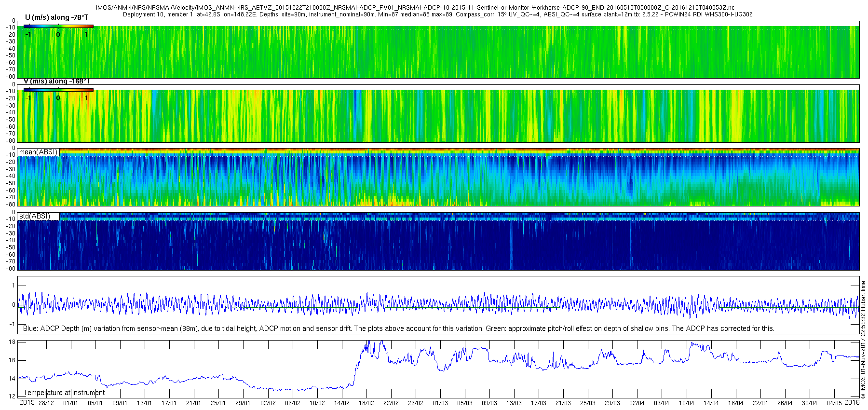Select the IMOS file path title line
Image resolution: width=868 pixels, height=410 pixels.
pos(415,8)
